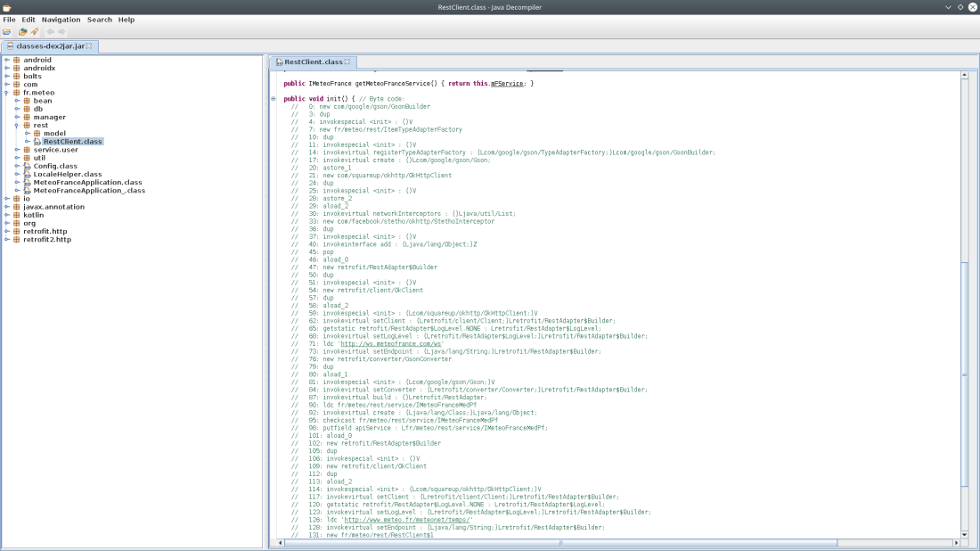Collapse the fr.meteo package node
Screen dimensions: 980x551
pyautogui.click(x=6, y=93)
